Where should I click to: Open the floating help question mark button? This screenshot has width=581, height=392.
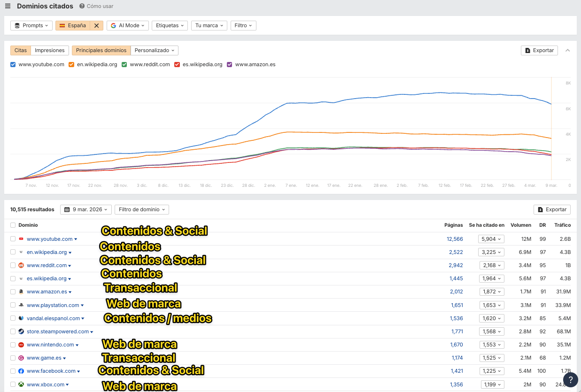(x=570, y=379)
